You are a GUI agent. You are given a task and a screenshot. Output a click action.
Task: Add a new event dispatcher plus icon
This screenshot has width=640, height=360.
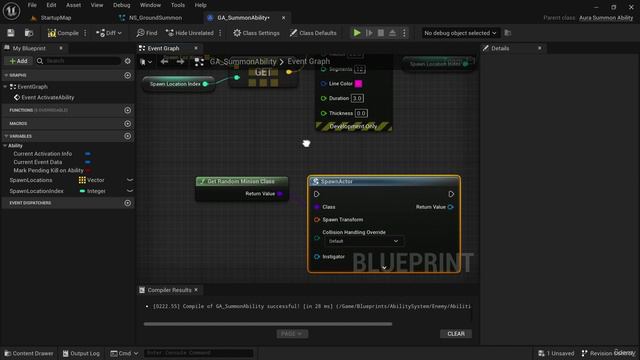pyautogui.click(x=128, y=203)
